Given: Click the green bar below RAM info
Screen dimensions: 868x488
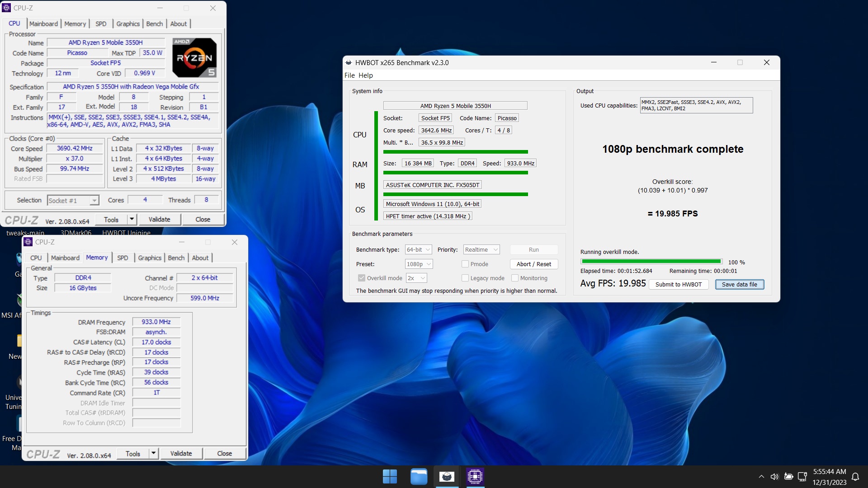Looking at the screenshot, I should 456,173.
